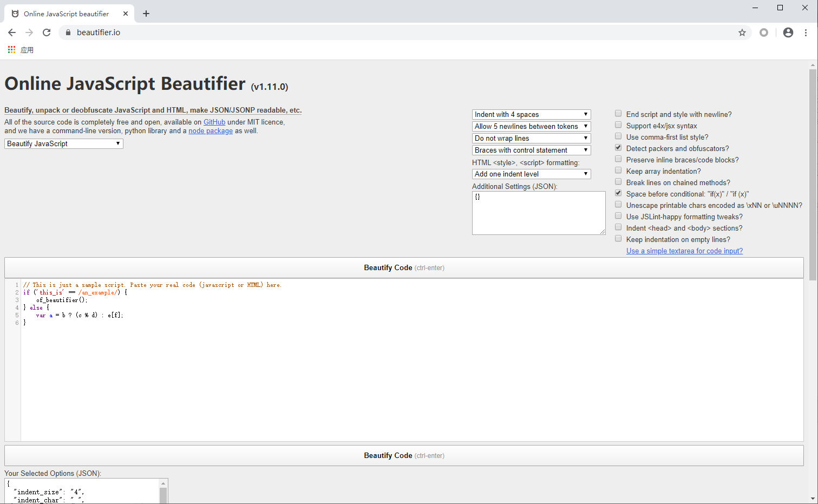Image resolution: width=818 pixels, height=504 pixels.
Task: Click the page scrollbar down arrow
Action: pyautogui.click(x=813, y=499)
